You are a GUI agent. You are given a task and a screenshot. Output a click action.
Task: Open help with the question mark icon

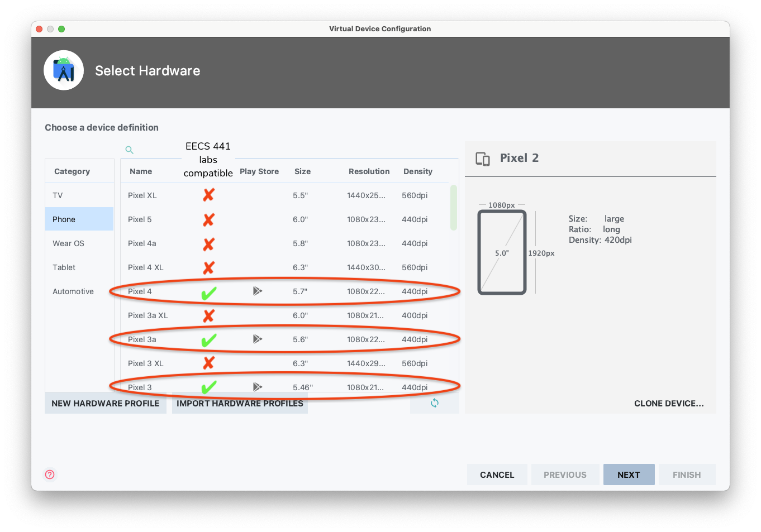tap(50, 475)
